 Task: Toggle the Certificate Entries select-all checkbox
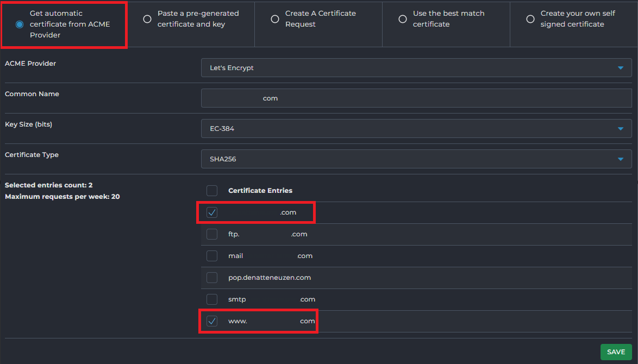tap(212, 191)
